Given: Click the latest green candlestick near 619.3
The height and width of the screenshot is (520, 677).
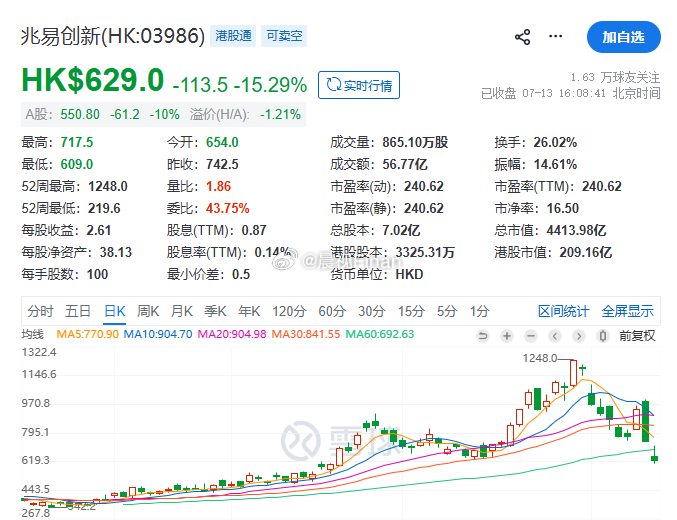Looking at the screenshot, I should (x=655, y=457).
